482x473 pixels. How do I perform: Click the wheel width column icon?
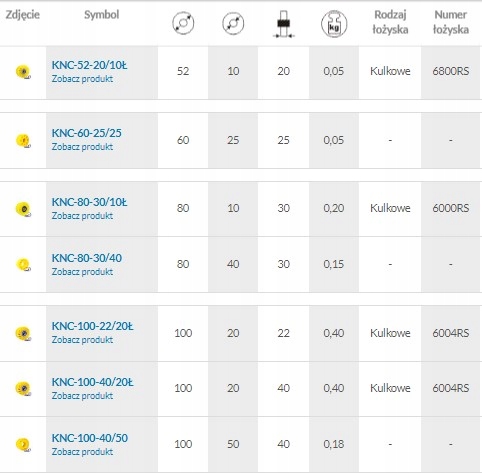click(283, 24)
